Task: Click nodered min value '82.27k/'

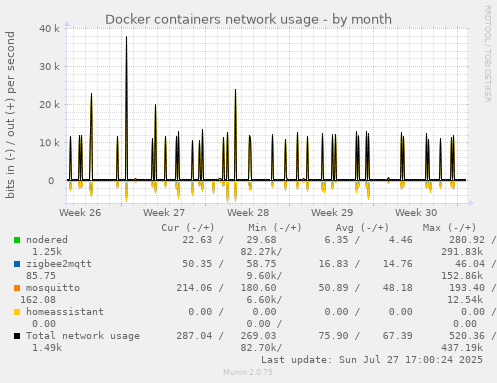Action: (261, 252)
